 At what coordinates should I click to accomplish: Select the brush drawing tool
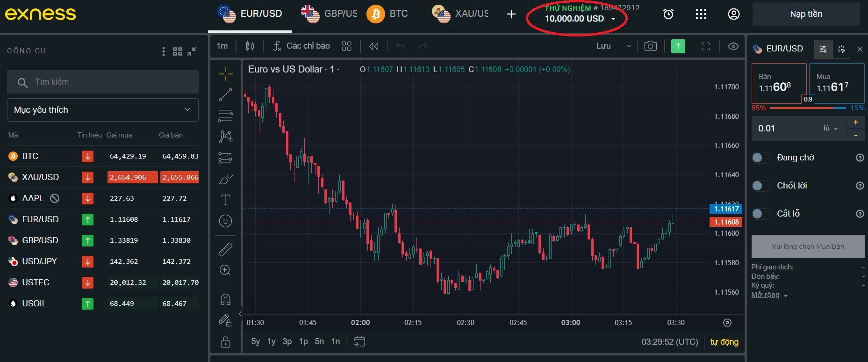[x=225, y=179]
